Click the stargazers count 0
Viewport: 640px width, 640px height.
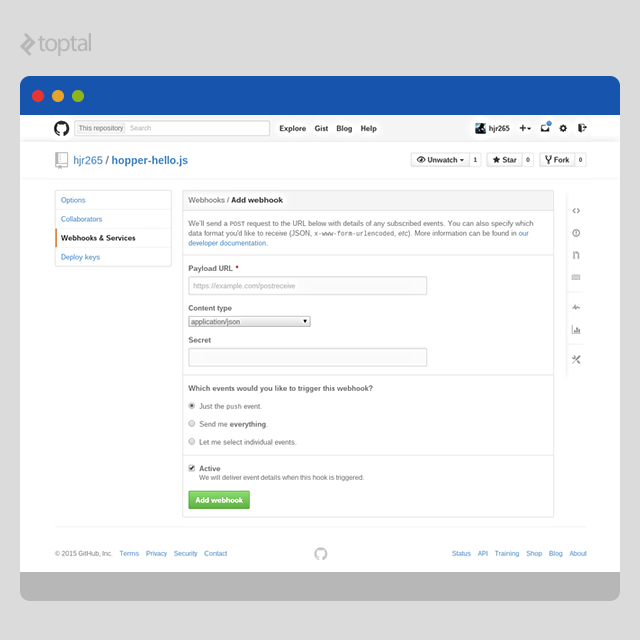click(528, 160)
